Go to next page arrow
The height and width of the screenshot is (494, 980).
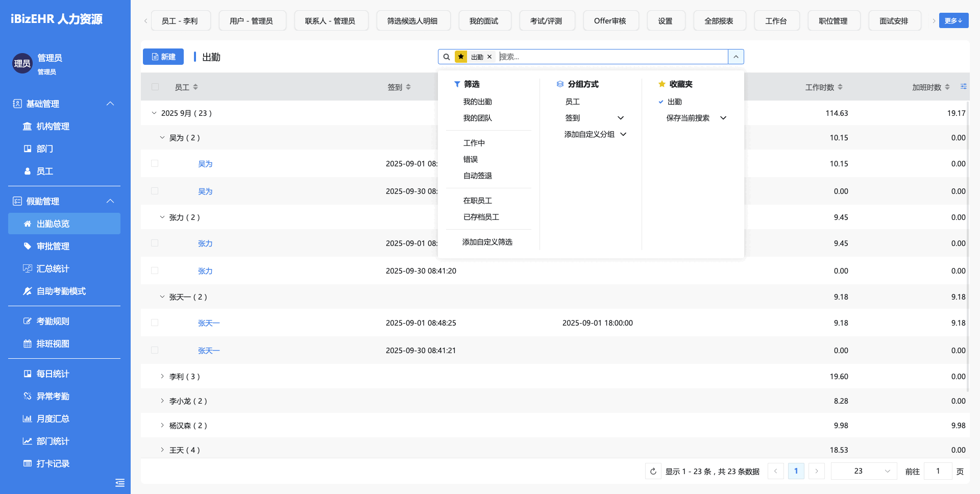point(817,471)
